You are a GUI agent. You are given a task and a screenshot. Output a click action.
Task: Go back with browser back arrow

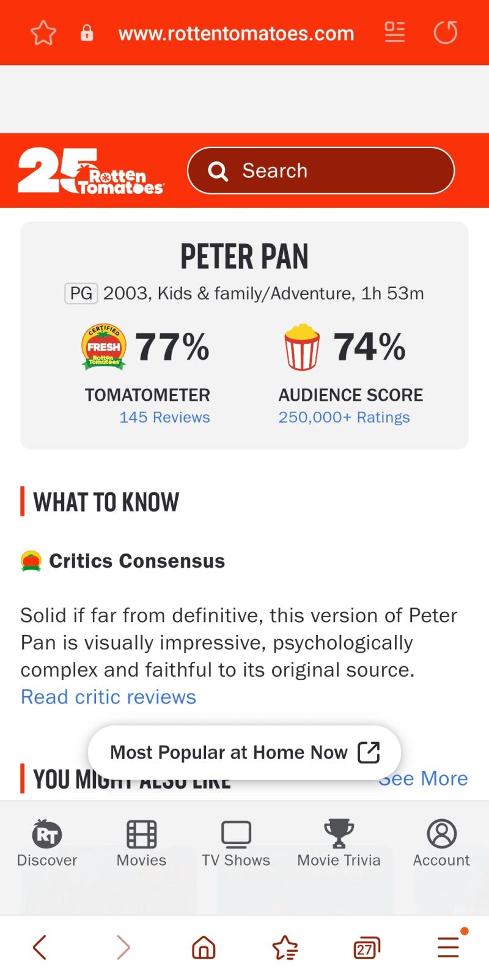tap(40, 947)
